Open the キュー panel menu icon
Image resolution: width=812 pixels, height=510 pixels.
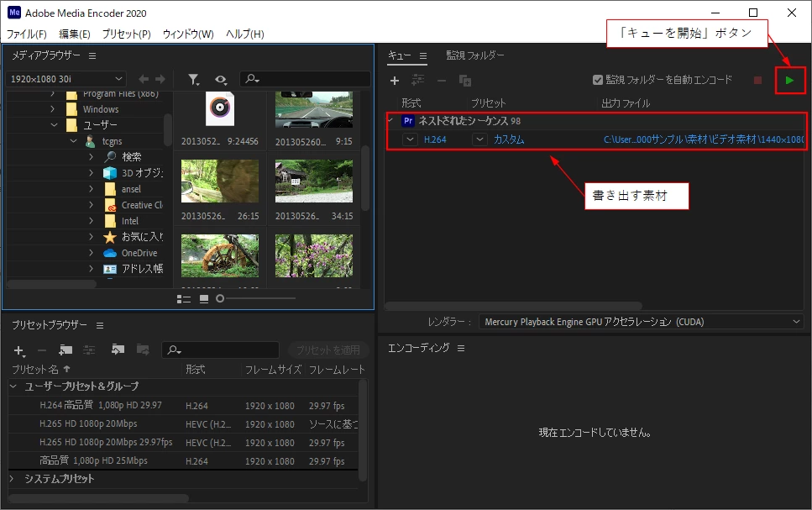(x=423, y=56)
